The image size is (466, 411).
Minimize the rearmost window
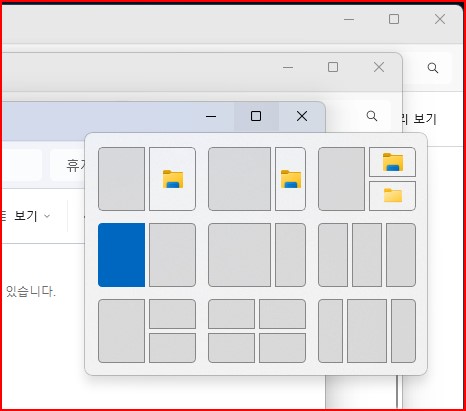tap(349, 19)
